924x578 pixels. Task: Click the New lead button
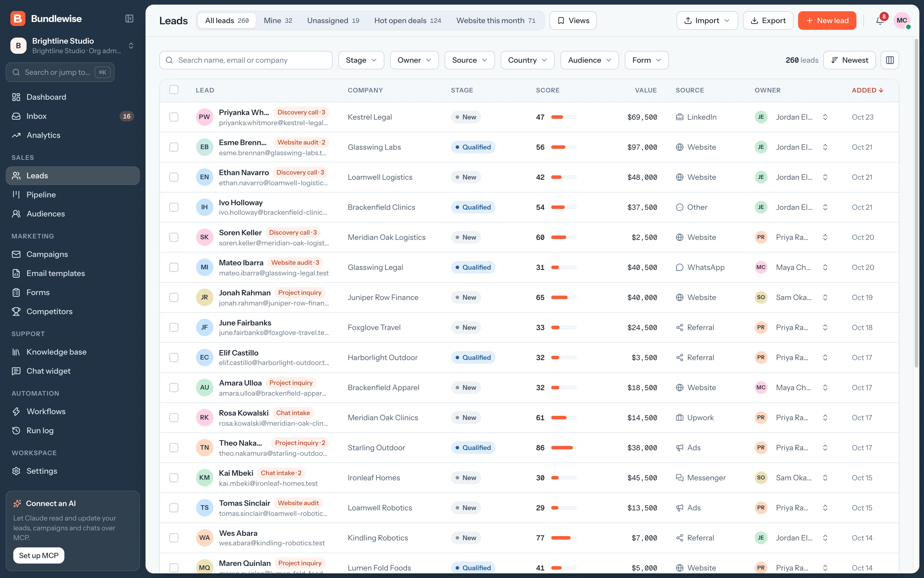coord(827,21)
